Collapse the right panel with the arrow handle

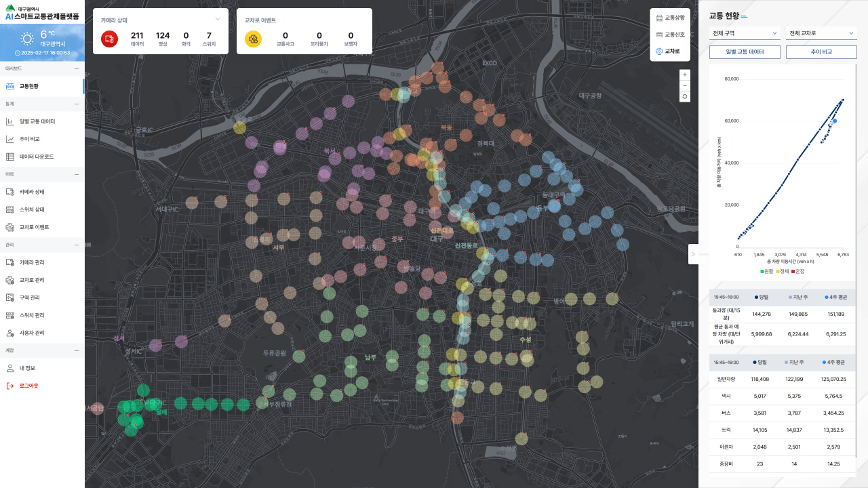click(x=693, y=253)
